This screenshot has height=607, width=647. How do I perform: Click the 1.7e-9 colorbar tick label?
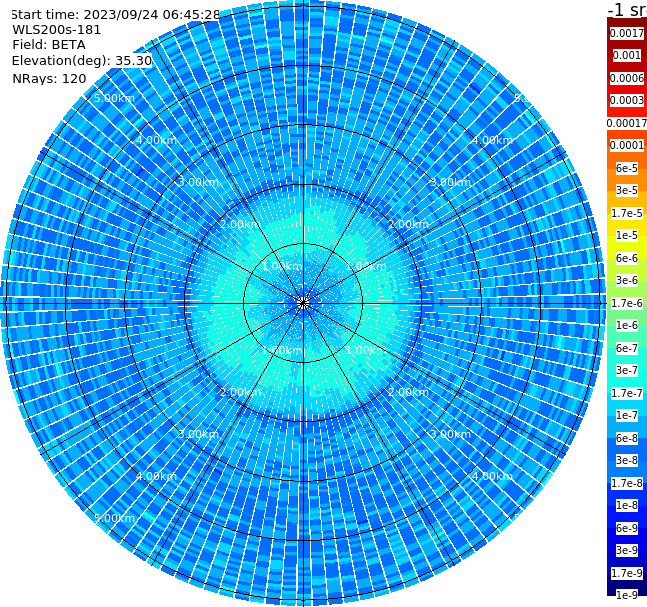[x=627, y=573]
